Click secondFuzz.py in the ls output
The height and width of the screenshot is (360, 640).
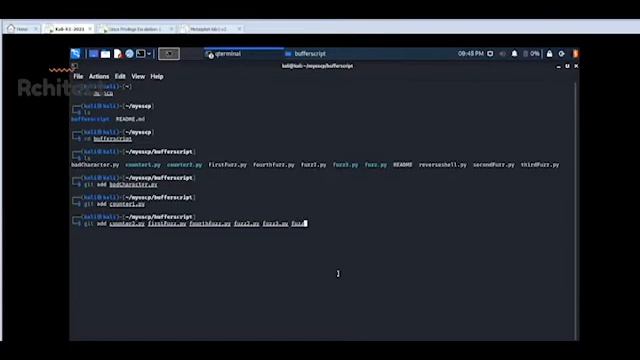pos(493,165)
